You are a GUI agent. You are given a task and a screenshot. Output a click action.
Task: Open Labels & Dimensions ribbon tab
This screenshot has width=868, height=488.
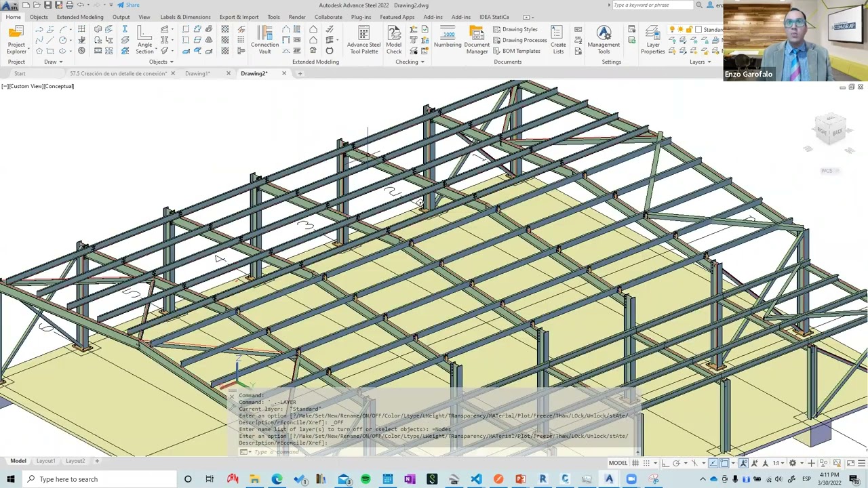[x=185, y=17]
